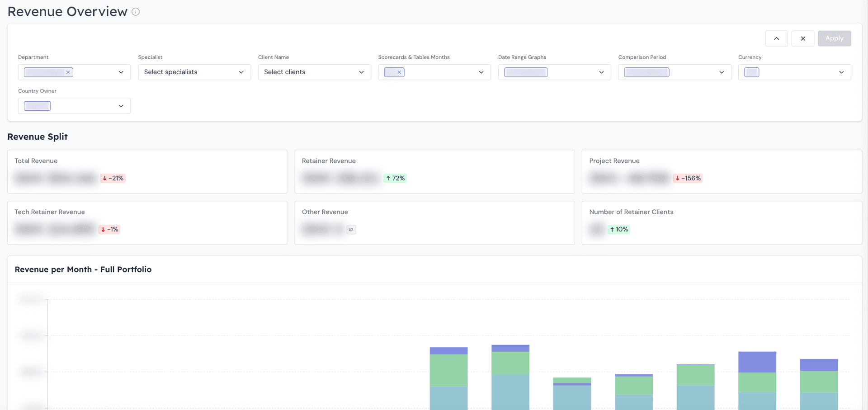Screen dimensions: 868x410
Task: Collapse the filter panel with the chevron icon
Action: tap(776, 38)
